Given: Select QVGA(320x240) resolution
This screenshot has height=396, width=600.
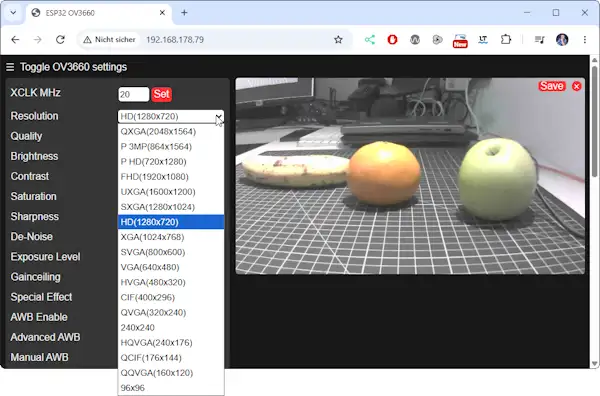Looking at the screenshot, I should point(171,313).
